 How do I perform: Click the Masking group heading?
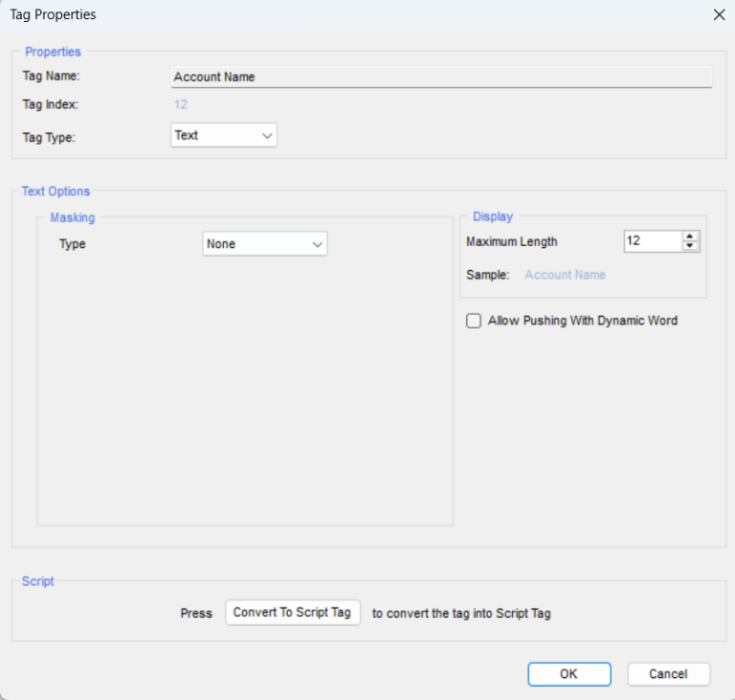(73, 218)
